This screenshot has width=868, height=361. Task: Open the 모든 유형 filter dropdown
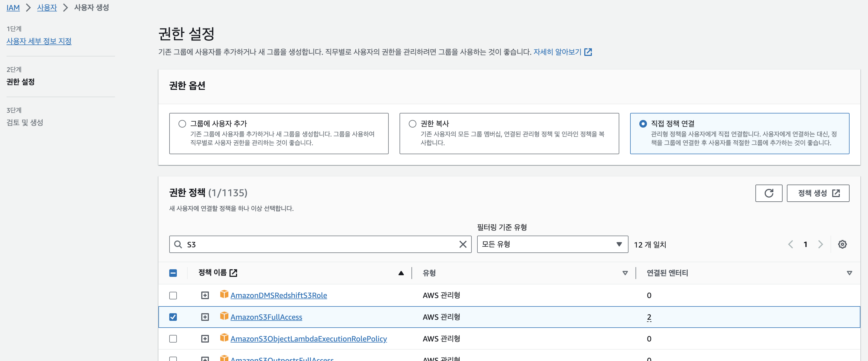click(x=552, y=244)
